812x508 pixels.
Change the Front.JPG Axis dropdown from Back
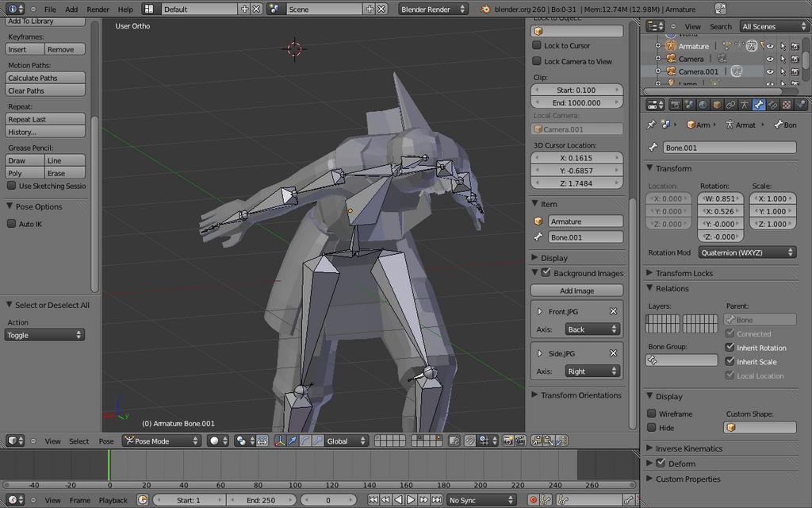point(592,328)
